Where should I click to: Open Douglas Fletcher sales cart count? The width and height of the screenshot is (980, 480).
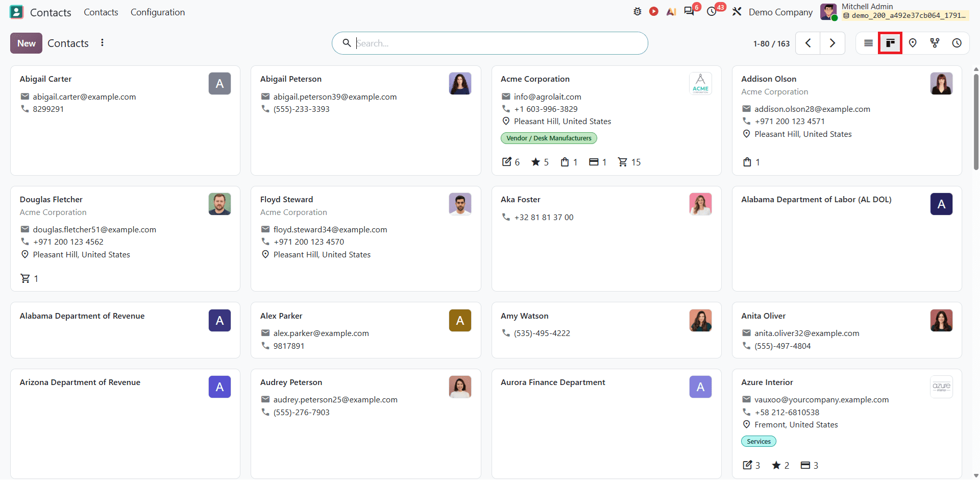coord(29,278)
